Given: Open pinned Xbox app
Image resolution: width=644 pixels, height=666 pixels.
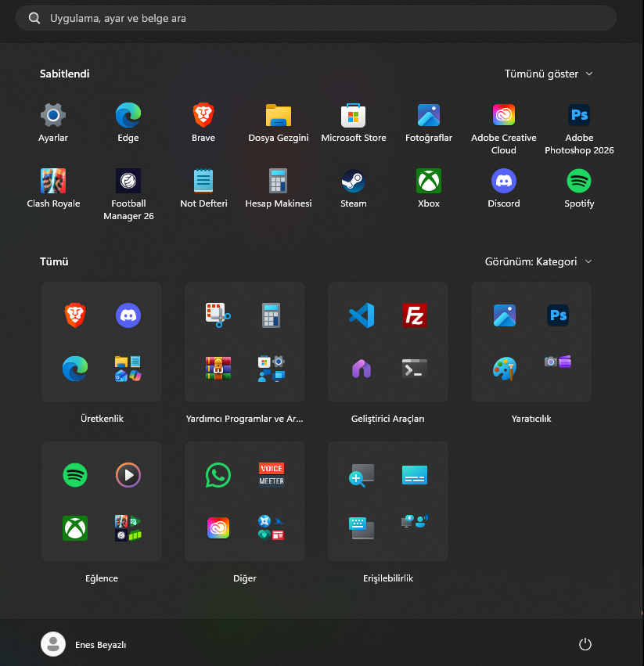Looking at the screenshot, I should 429,189.
